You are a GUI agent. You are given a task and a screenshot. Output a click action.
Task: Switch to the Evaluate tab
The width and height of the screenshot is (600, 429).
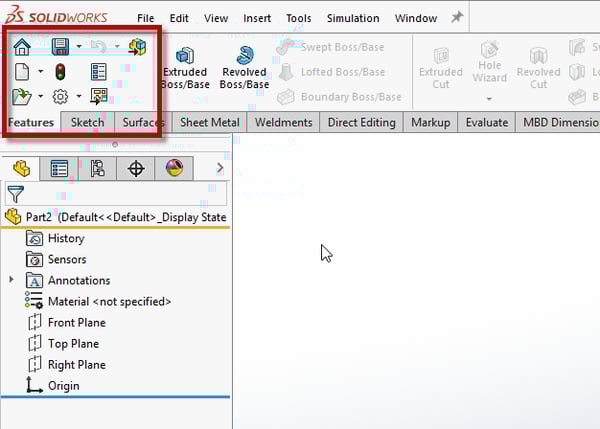pos(487,122)
